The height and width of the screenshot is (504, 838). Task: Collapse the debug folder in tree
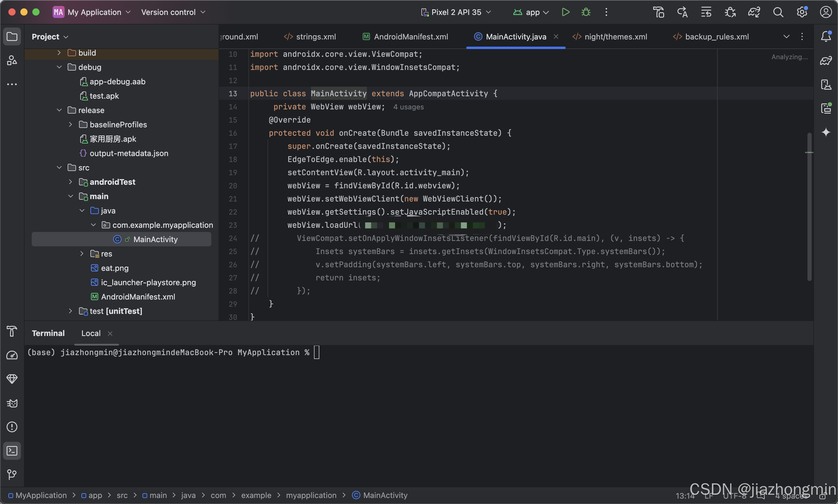tap(59, 67)
